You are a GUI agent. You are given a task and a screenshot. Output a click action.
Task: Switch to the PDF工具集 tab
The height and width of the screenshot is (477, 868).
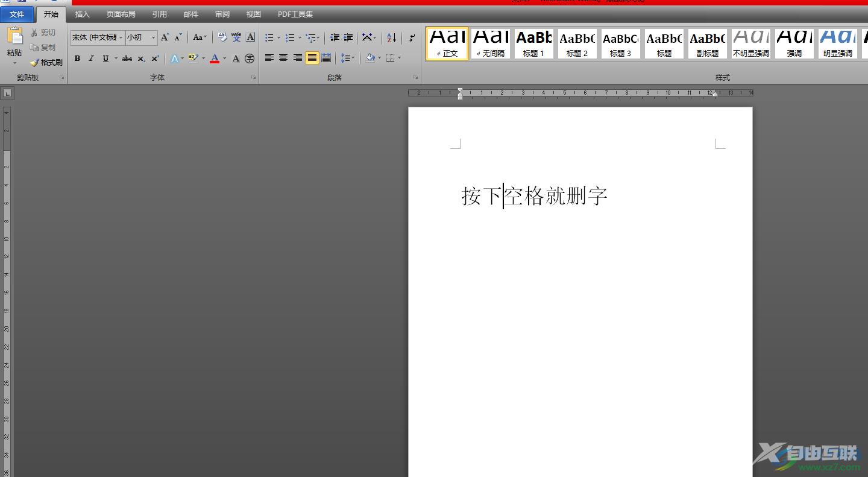click(x=295, y=14)
